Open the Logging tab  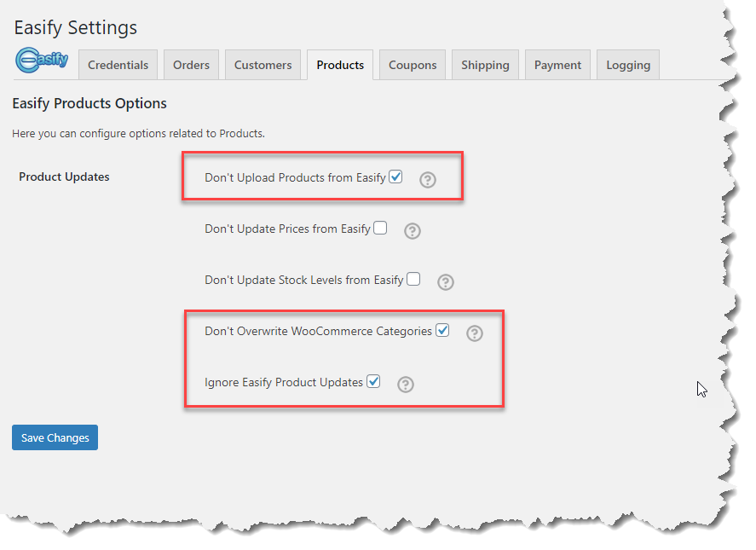(x=628, y=65)
